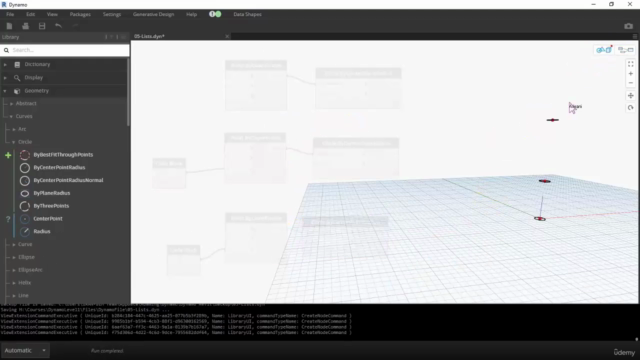
Task: Open the Help menu
Action: 191,14
